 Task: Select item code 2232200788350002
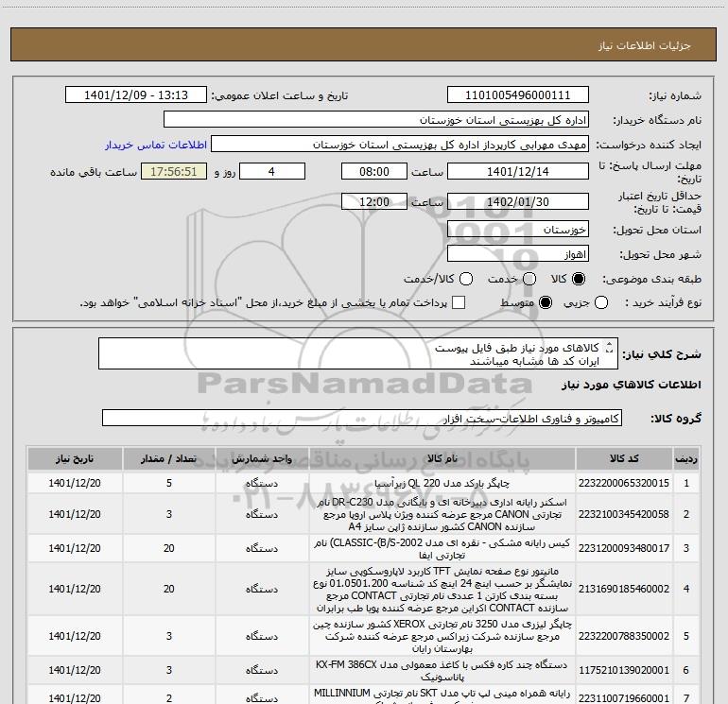click(x=624, y=636)
